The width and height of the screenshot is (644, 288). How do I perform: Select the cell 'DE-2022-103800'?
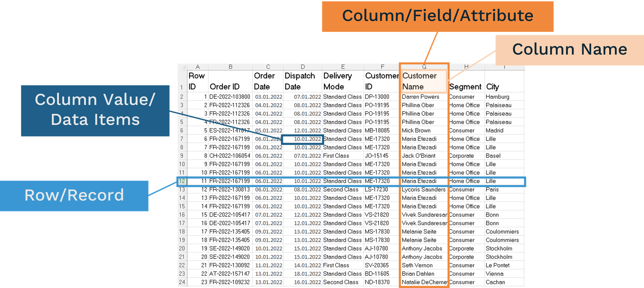point(231,97)
